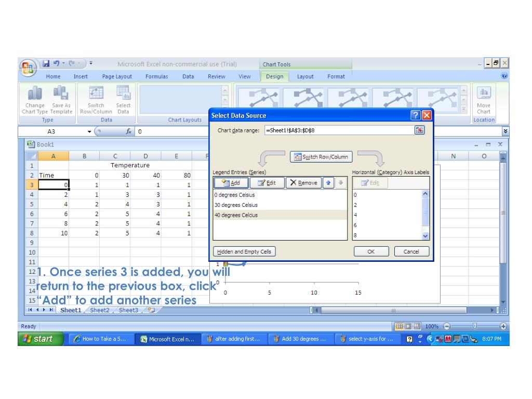
Task: Open the Review ribbon tab
Action: pos(217,77)
